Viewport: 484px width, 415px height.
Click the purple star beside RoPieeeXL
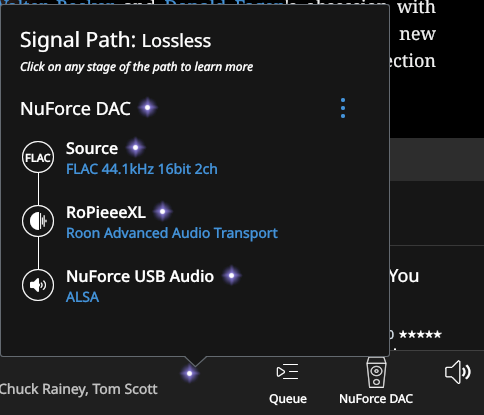click(x=163, y=211)
